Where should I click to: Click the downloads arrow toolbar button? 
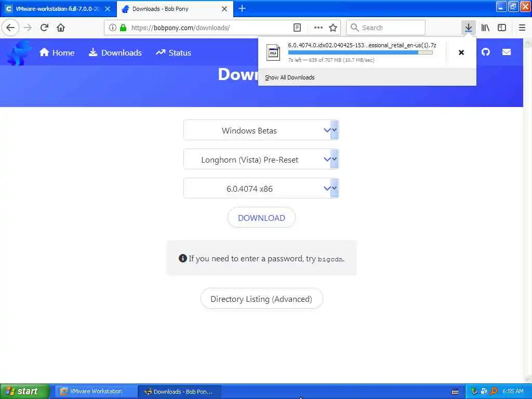[468, 28]
